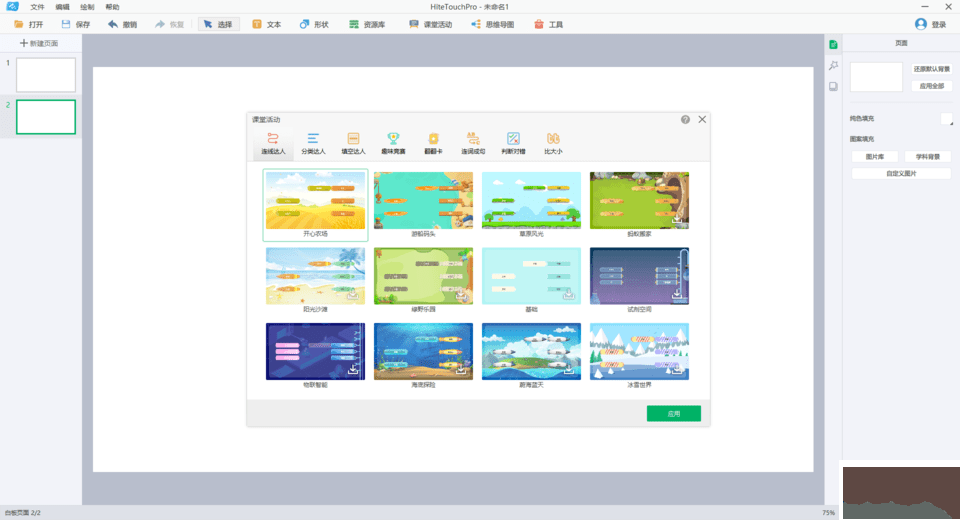Click the help question mark in dialog
Viewport: 960px width, 520px height.
point(685,119)
